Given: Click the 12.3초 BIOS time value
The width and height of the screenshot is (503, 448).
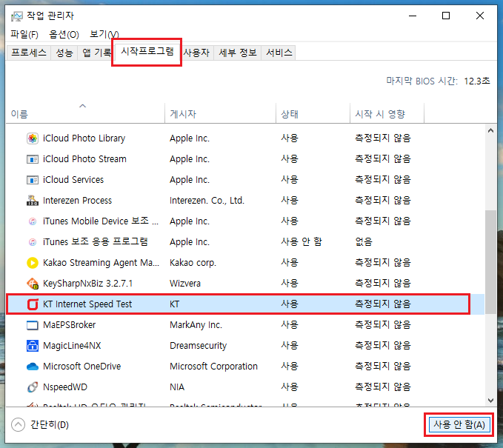Looking at the screenshot, I should (477, 81).
